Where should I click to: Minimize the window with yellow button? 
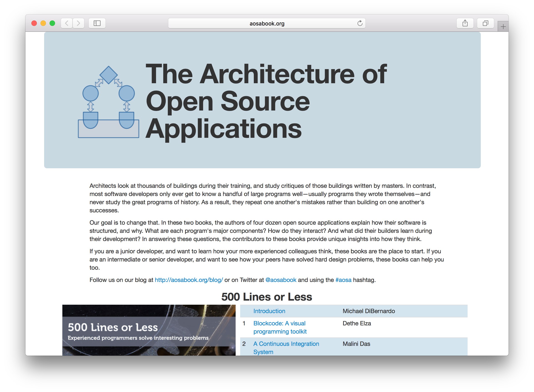point(43,23)
